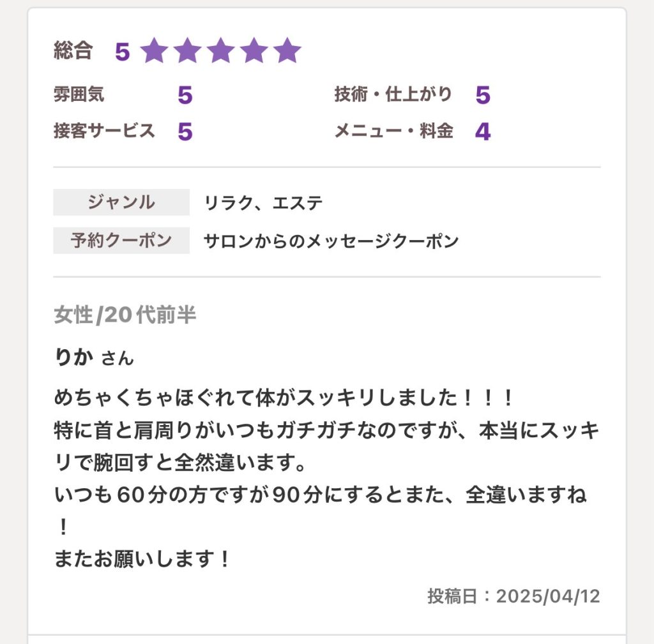Viewport: 654px width, 644px height.
Task: Click the 総合 overall rating label
Action: (x=73, y=50)
